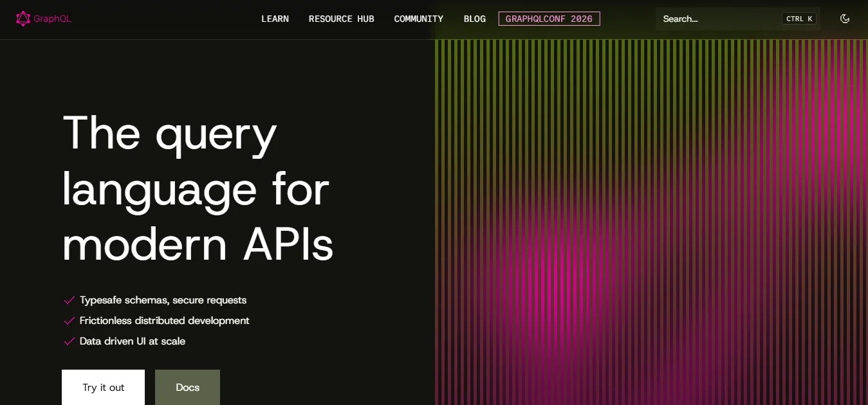Select the pink hexagonal GraphQL emblem
This screenshot has height=405, width=868.
click(22, 18)
